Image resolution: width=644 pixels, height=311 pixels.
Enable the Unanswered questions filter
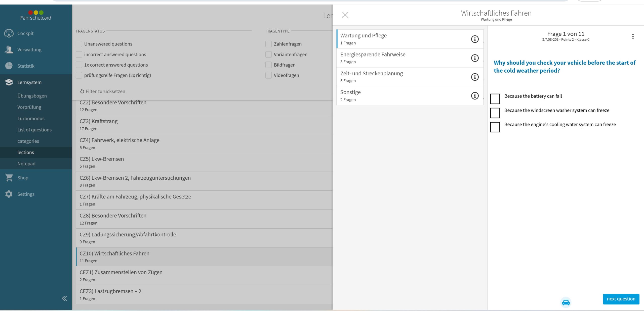click(79, 44)
